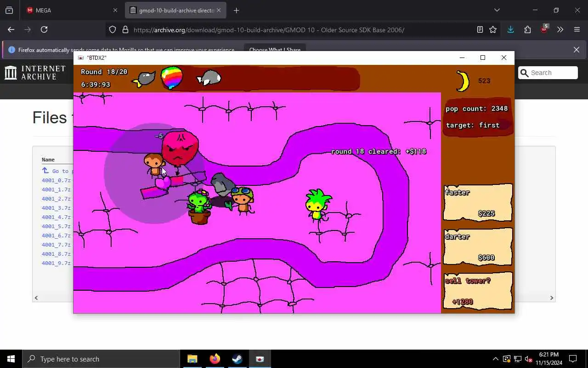
Task: Click the Internet Archive logo
Action: point(35,73)
